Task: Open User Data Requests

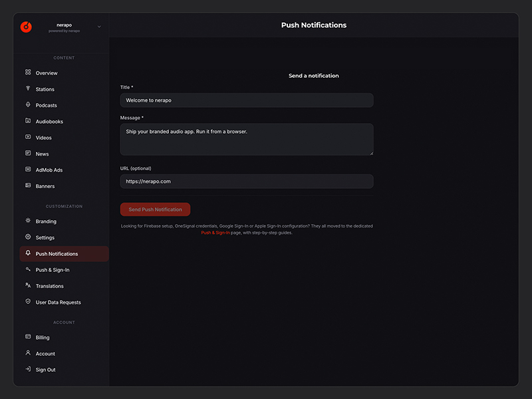Action: point(64,303)
